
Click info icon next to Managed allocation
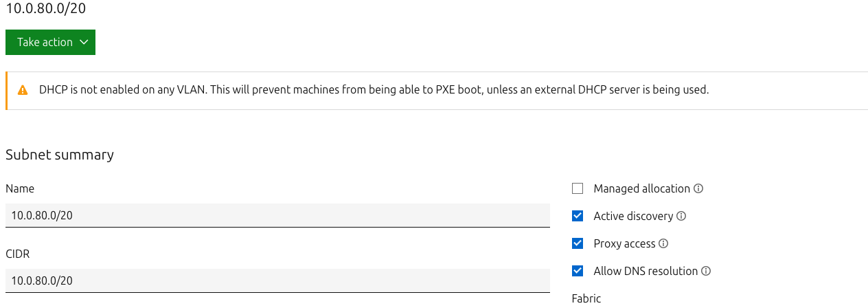pyautogui.click(x=698, y=188)
